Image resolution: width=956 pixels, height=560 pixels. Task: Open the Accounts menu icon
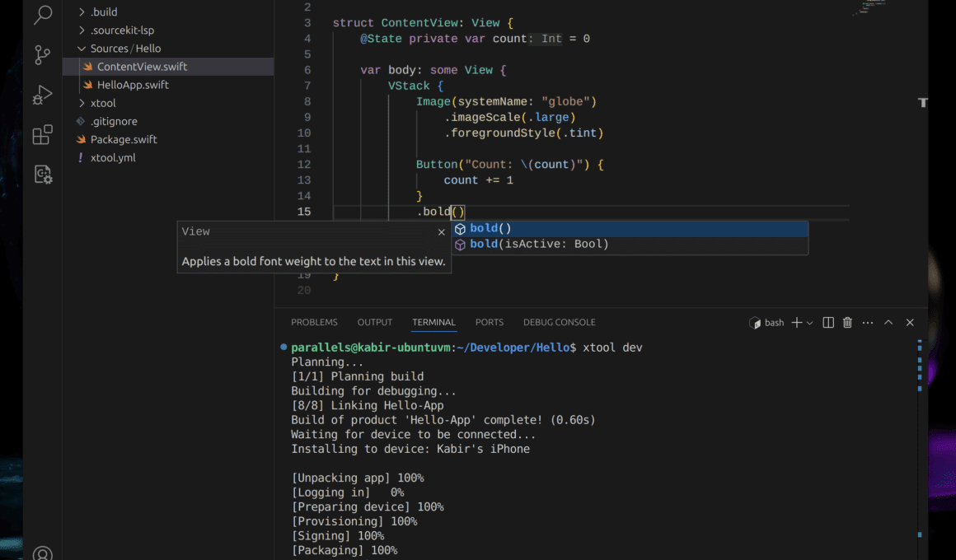tap(43, 553)
